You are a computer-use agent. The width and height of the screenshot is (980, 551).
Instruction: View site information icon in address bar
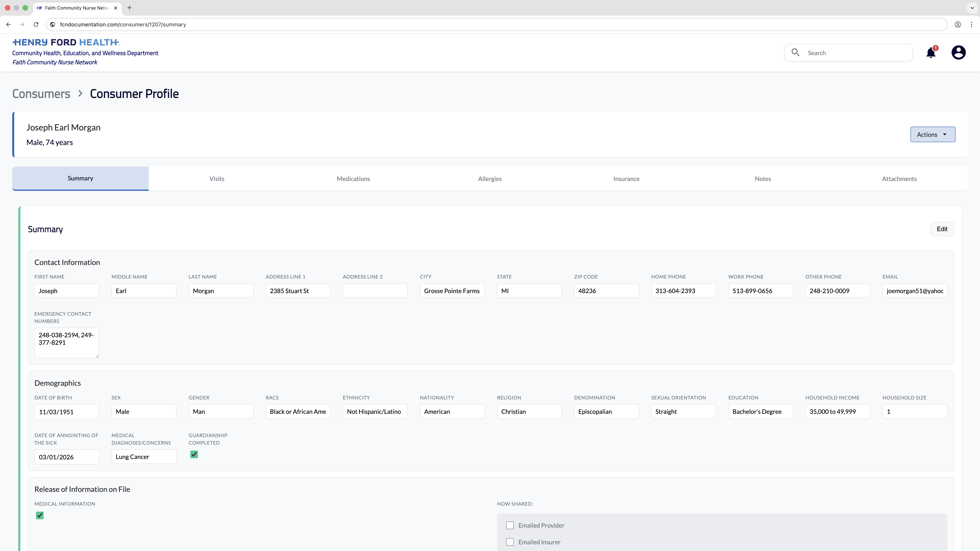pyautogui.click(x=52, y=24)
